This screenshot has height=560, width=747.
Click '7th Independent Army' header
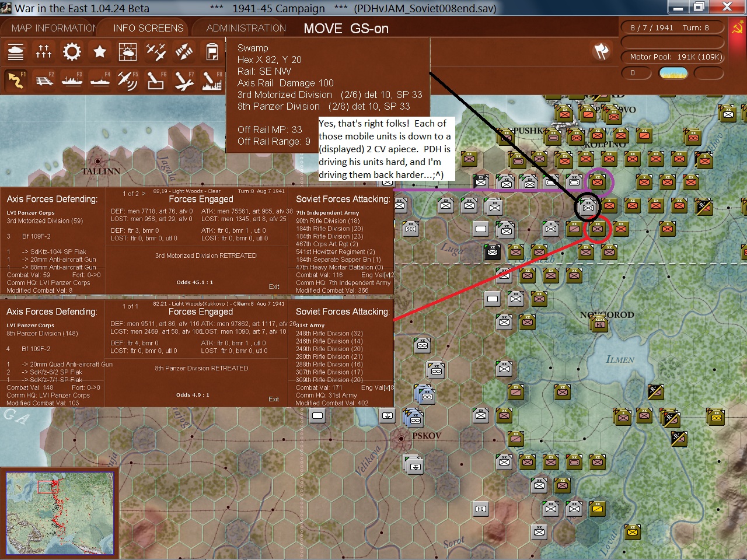[327, 213]
